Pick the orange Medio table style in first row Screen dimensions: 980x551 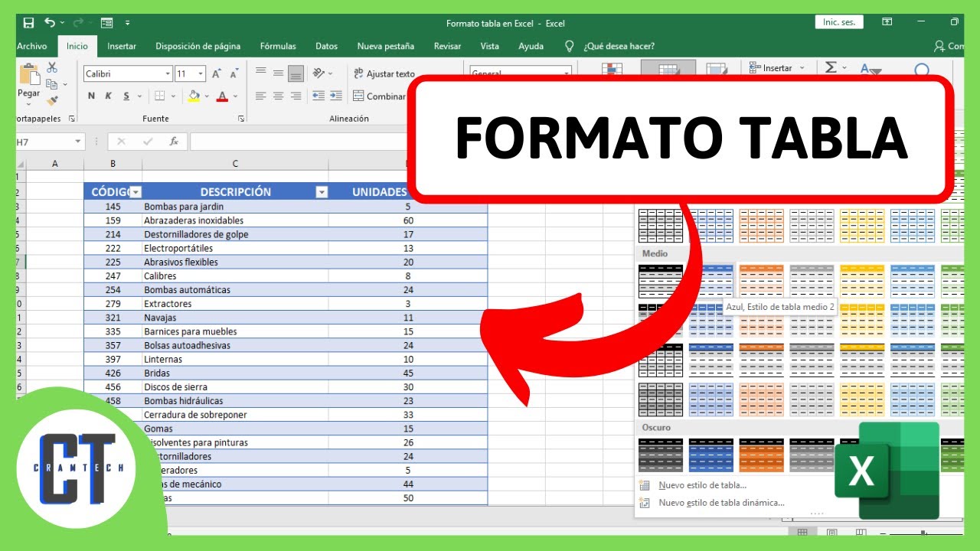tap(761, 281)
